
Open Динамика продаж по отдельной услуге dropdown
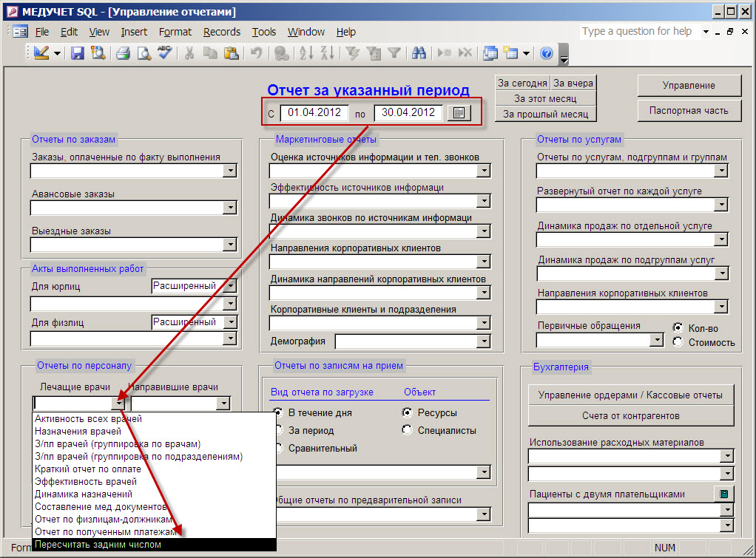721,239
